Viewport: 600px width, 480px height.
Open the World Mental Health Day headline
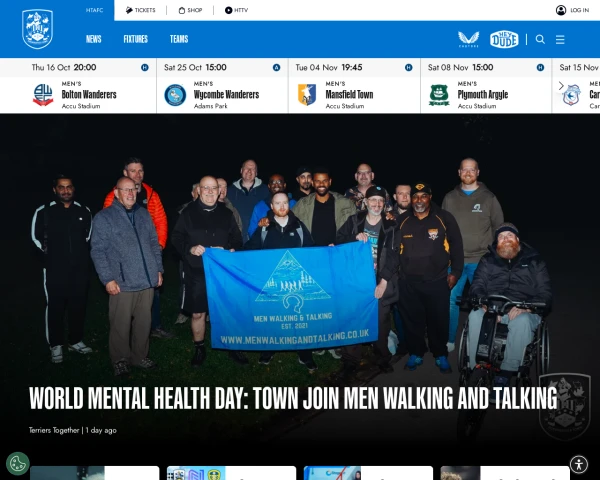[x=293, y=398]
